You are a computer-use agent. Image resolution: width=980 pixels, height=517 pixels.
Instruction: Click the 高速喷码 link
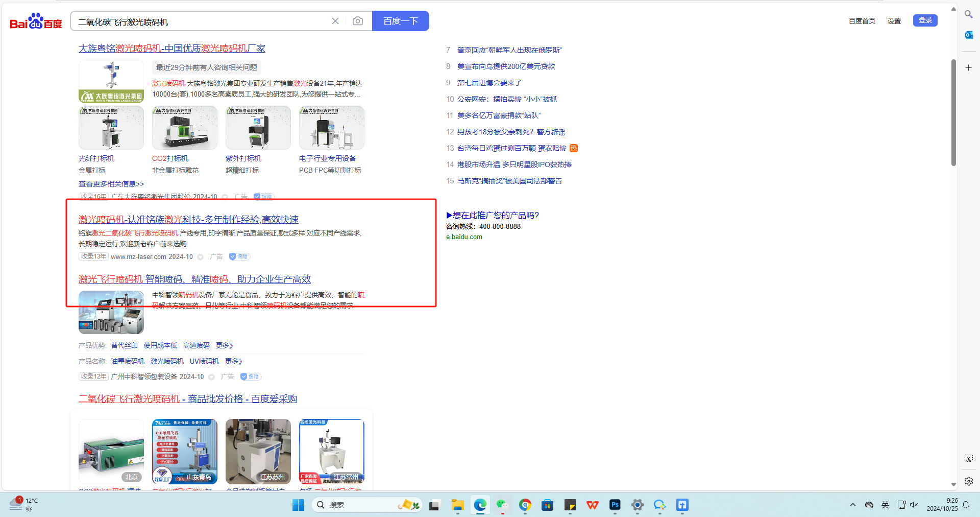[197, 345]
